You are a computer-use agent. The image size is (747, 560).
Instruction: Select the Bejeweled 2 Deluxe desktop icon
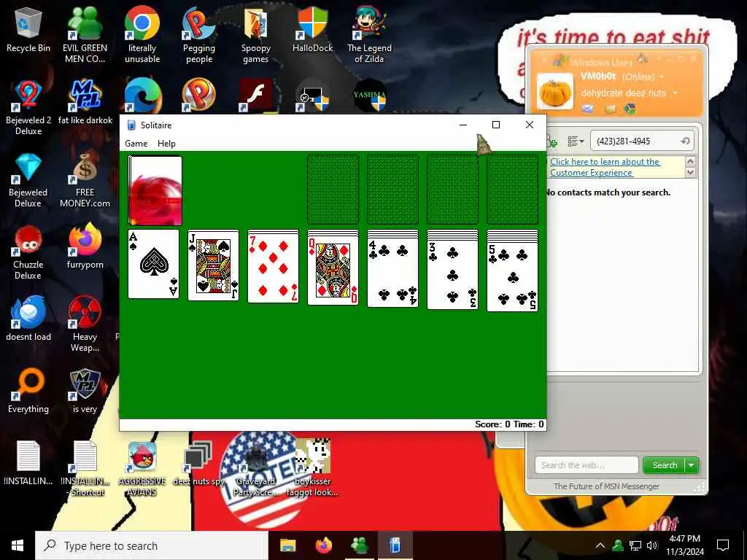tap(28, 108)
